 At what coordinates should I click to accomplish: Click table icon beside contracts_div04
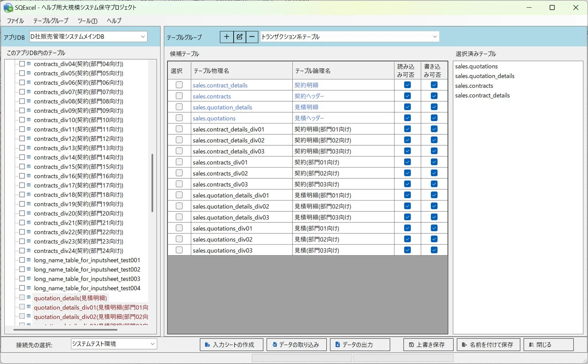pyautogui.click(x=29, y=64)
